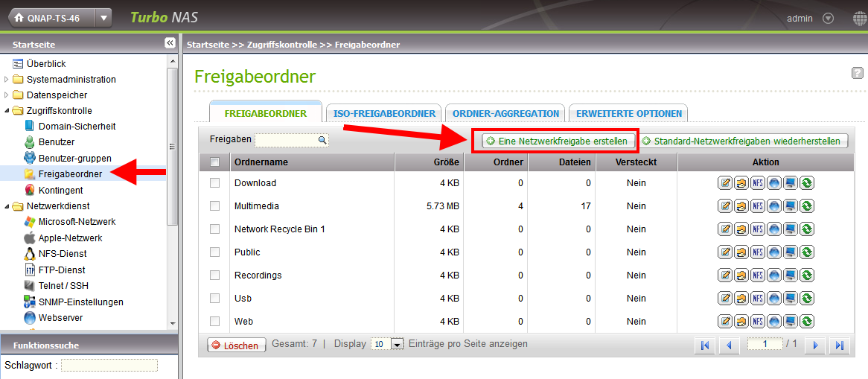Click Eine Netzwerkfreigabe erstellen button
The width and height of the screenshot is (868, 379).
(x=558, y=141)
